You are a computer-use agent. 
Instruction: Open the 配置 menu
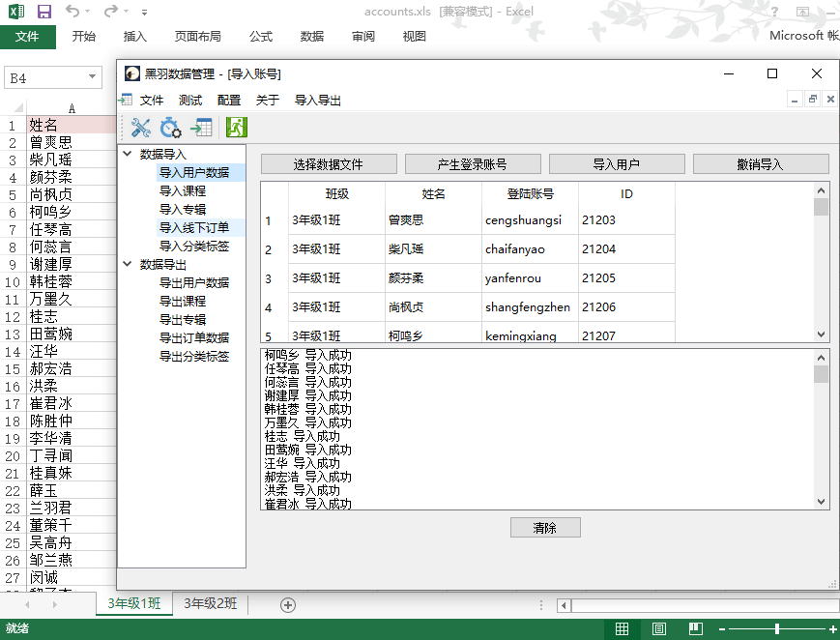point(229,101)
